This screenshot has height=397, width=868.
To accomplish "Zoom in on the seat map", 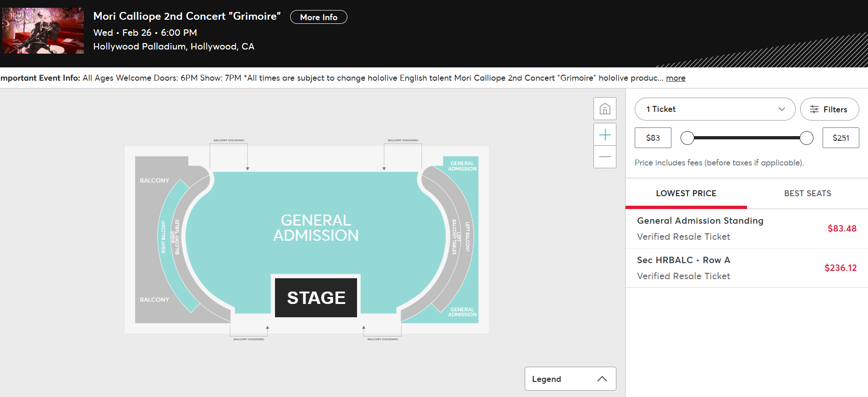I will tap(605, 134).
